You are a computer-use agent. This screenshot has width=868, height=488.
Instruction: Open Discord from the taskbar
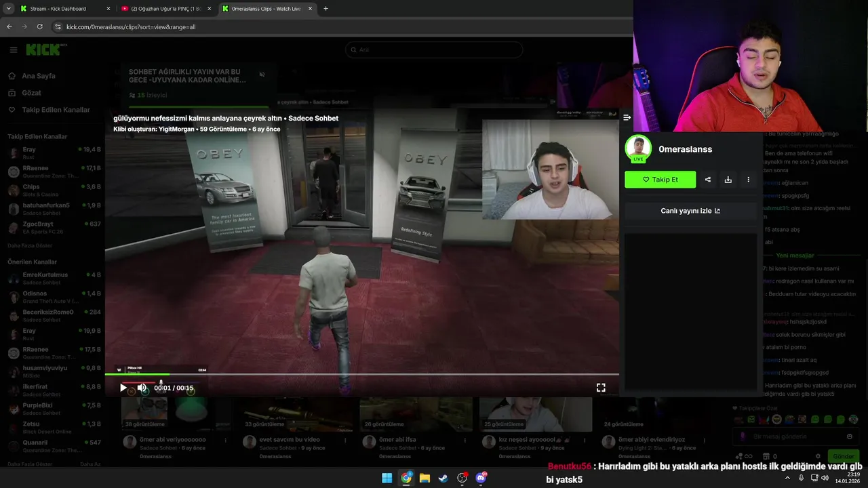coord(481,478)
